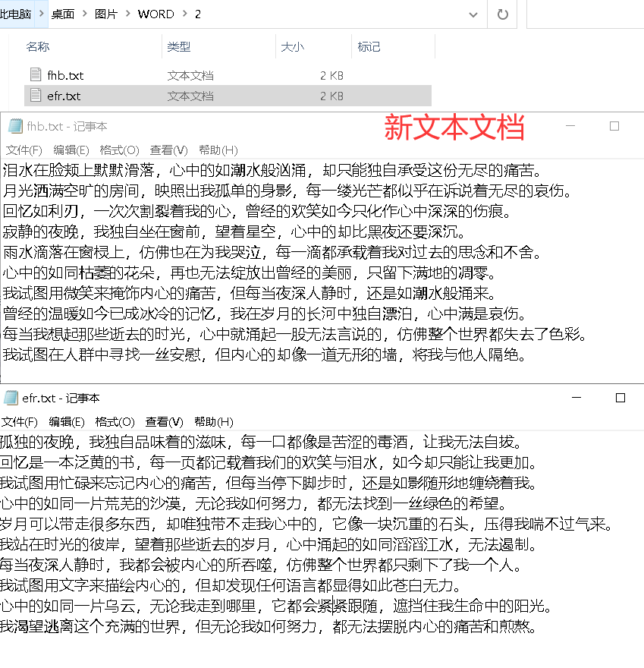Place cursor in line starting 孤独的夜晚
Viewport: 644px width, 668px height.
coord(262,443)
